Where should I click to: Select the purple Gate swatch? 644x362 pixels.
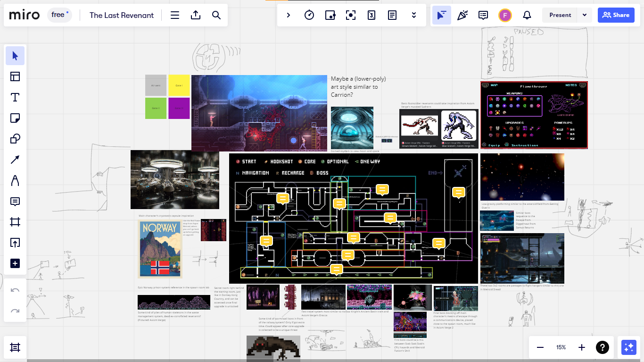tap(179, 108)
